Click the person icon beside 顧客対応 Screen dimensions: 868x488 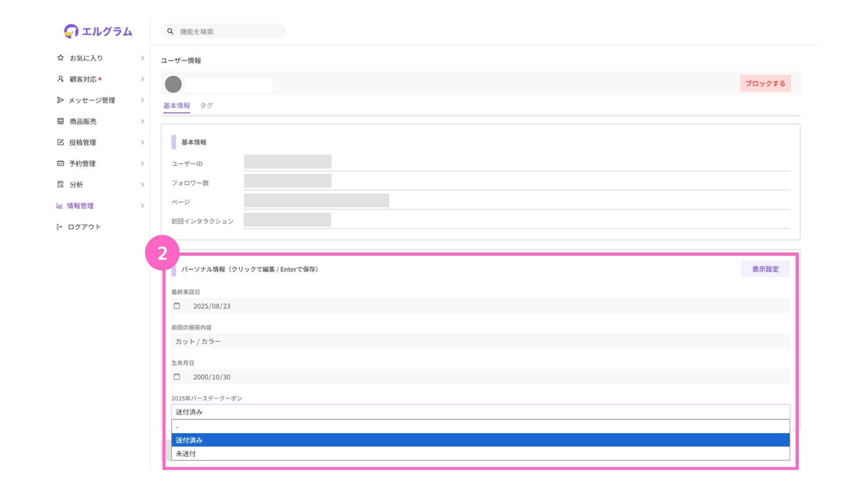click(x=61, y=79)
